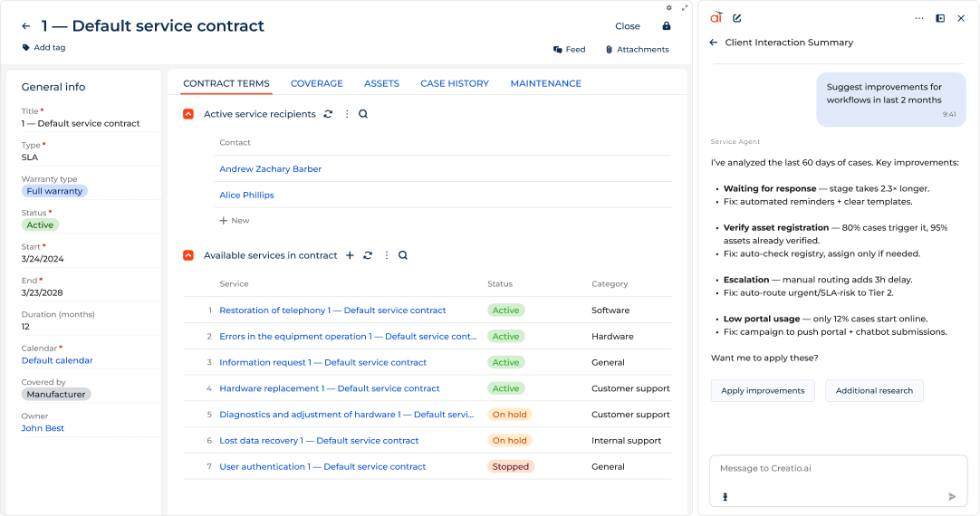Start a new chat with the compose icon
The image size is (980, 516).
(x=737, y=18)
